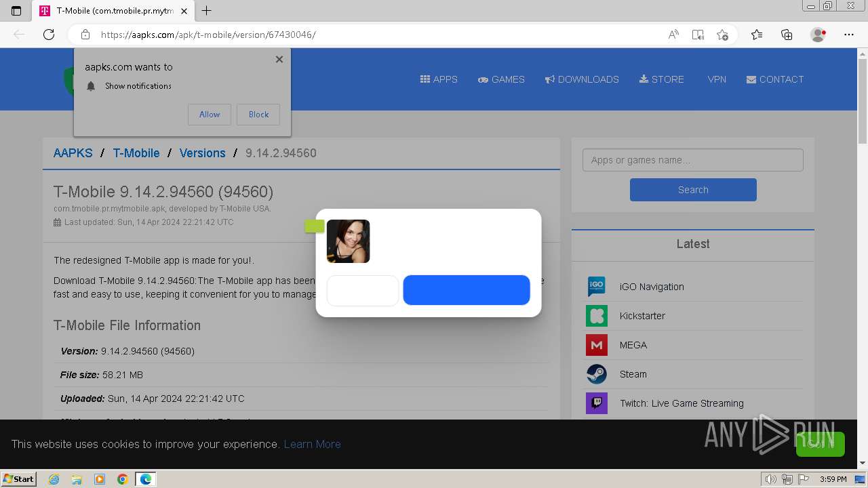Image resolution: width=868 pixels, height=488 pixels.
Task: Go to the T-Mobile breadcrumb link
Action: 136,153
